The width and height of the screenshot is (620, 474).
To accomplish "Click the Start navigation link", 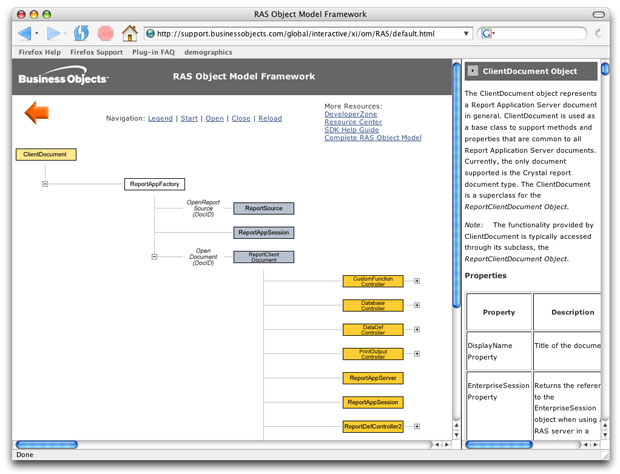I will (189, 118).
